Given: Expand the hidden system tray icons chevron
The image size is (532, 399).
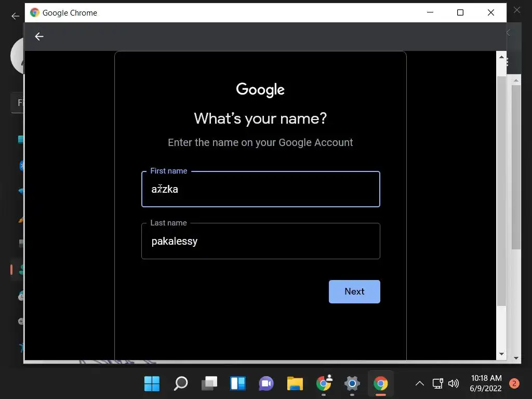Looking at the screenshot, I should point(420,383).
